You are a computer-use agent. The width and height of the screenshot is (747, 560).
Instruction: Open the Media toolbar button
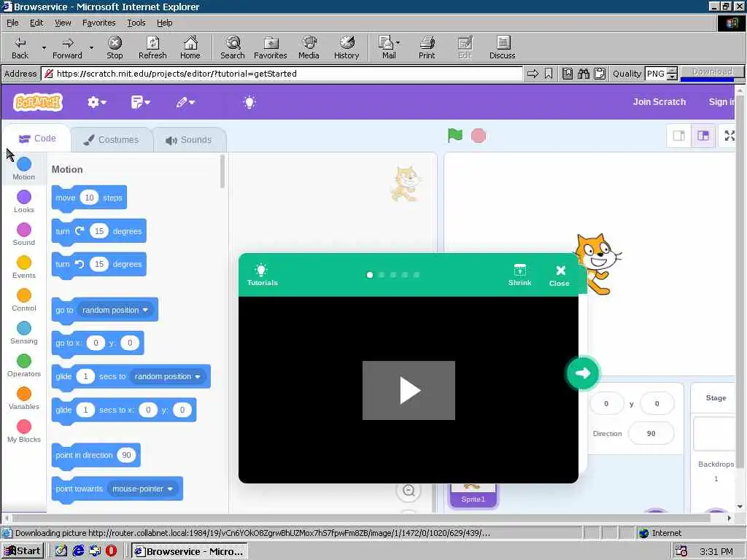tap(309, 47)
